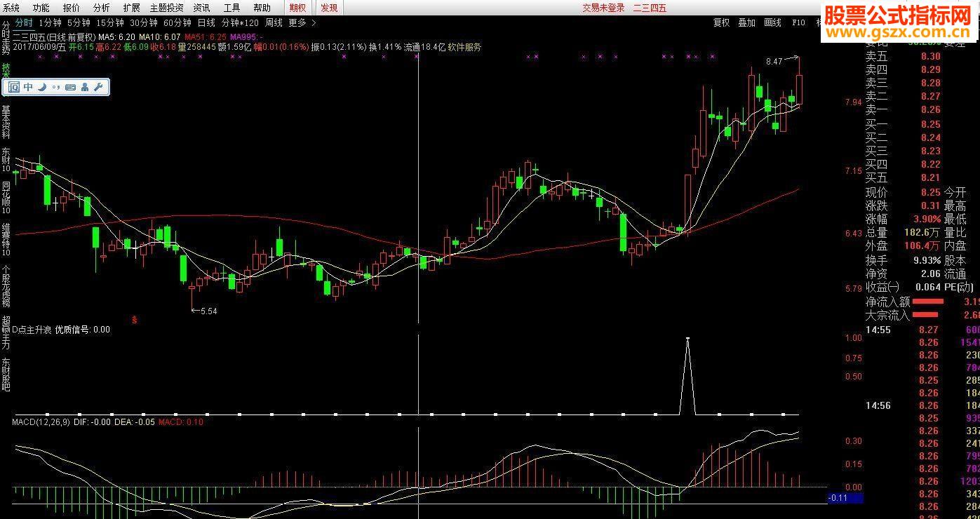
Task: Click the -0.11 MACD axis value box
Action: coord(845,498)
